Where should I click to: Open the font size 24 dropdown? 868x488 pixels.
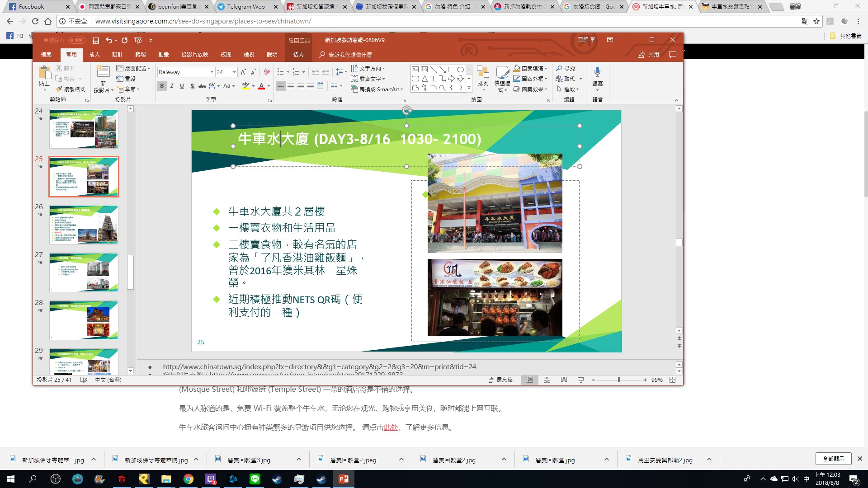[234, 72]
